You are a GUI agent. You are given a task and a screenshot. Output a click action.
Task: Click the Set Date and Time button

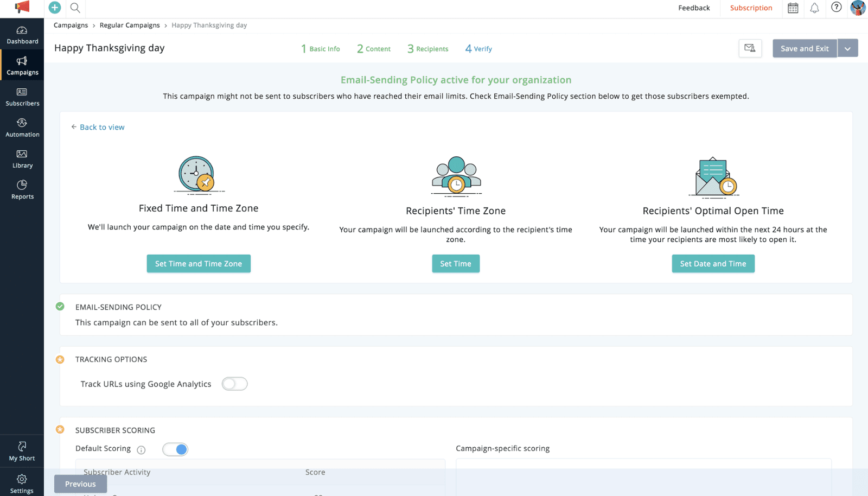tap(713, 264)
